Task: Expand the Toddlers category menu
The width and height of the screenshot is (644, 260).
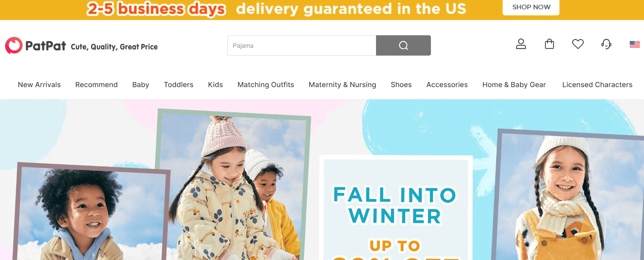Action: 179,85
